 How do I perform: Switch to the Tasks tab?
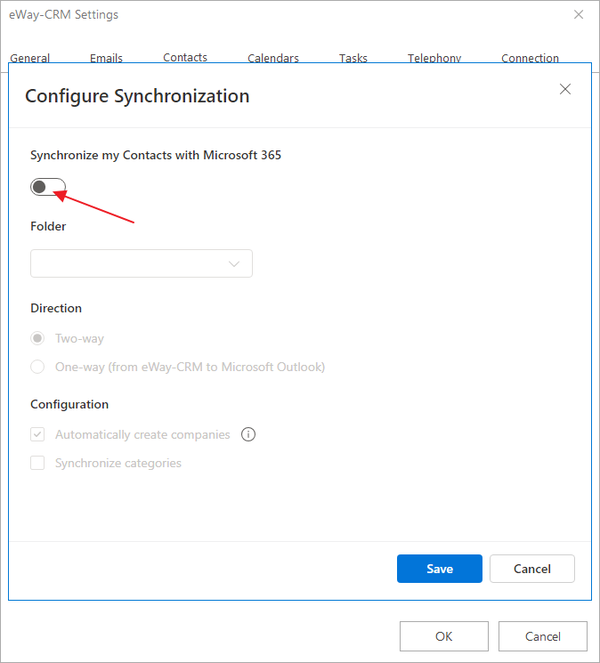[x=353, y=58]
